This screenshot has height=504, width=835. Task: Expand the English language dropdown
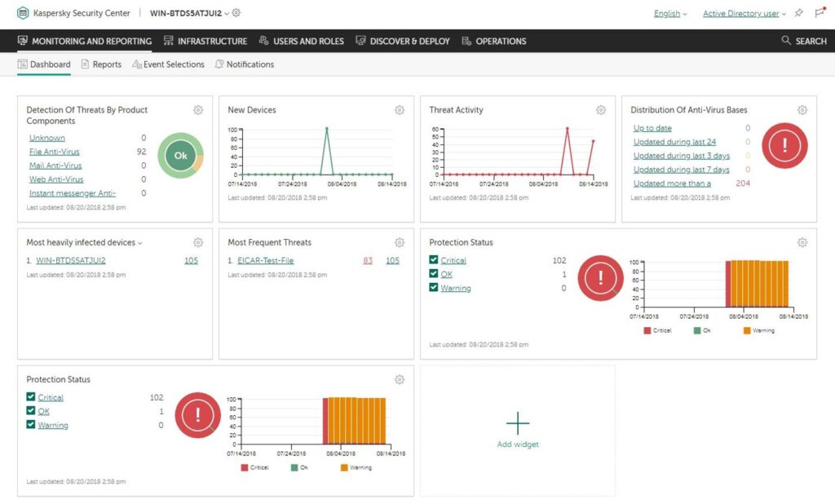pyautogui.click(x=666, y=13)
